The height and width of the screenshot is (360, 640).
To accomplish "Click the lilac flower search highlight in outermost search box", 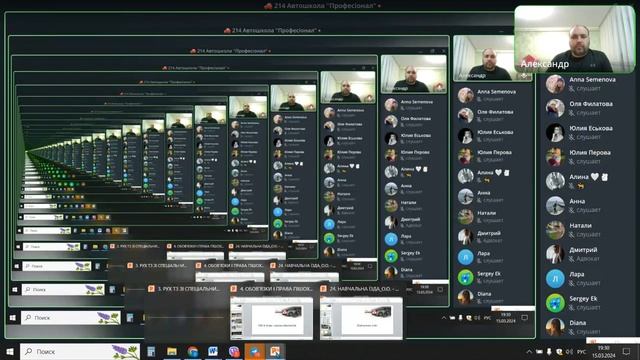I will pos(125,351).
